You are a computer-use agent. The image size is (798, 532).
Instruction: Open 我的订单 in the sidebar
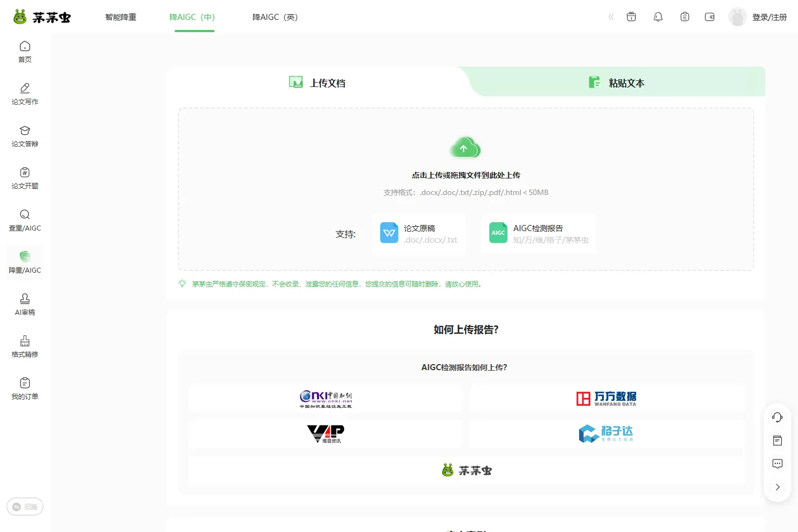25,388
